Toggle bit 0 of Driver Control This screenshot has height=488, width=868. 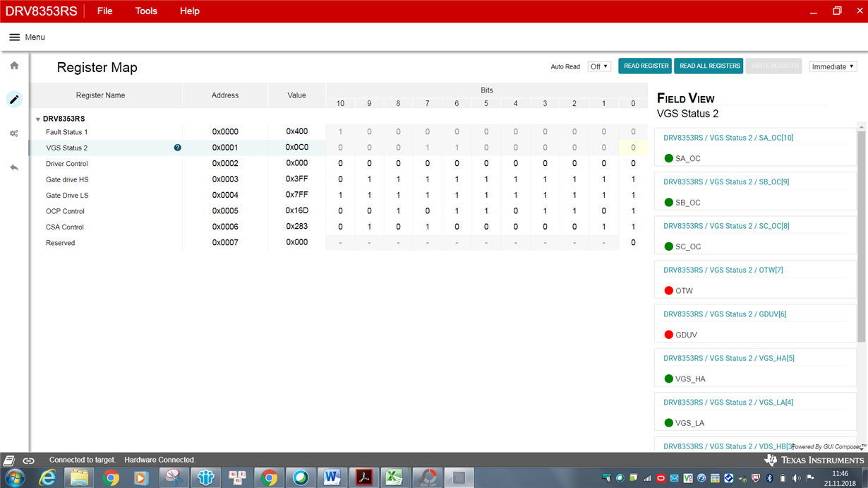tap(633, 164)
